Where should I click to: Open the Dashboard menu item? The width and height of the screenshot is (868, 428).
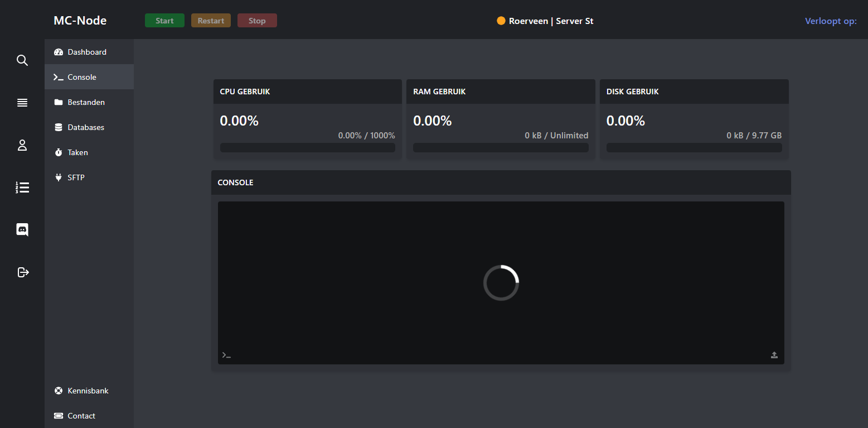pyautogui.click(x=86, y=52)
